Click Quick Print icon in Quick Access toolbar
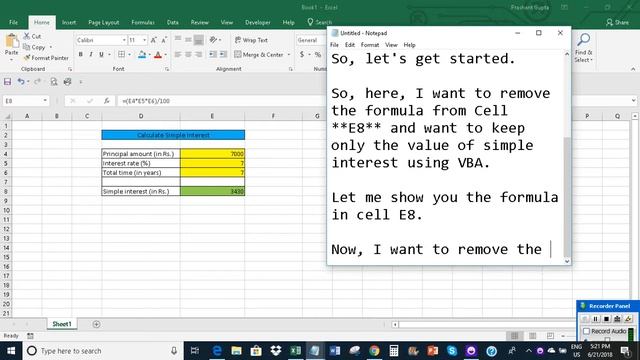Image resolution: width=640 pixels, height=360 pixels. tap(67, 82)
